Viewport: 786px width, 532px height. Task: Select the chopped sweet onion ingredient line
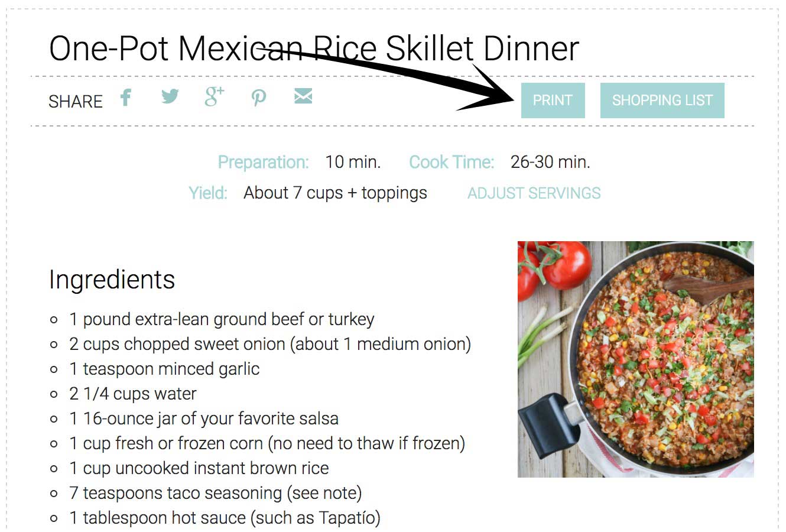pyautogui.click(x=270, y=344)
